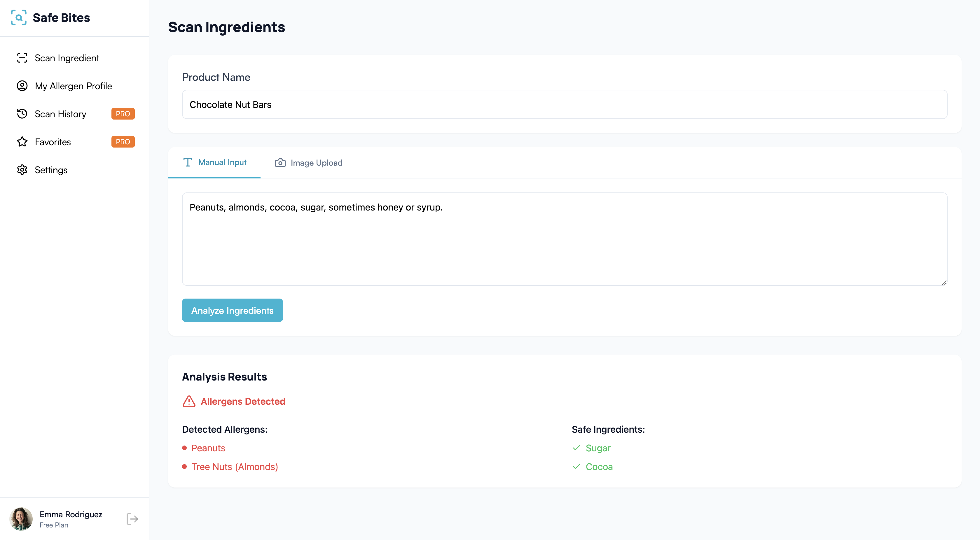980x540 pixels.
Task: Click the Scan History clock icon
Action: pos(22,114)
